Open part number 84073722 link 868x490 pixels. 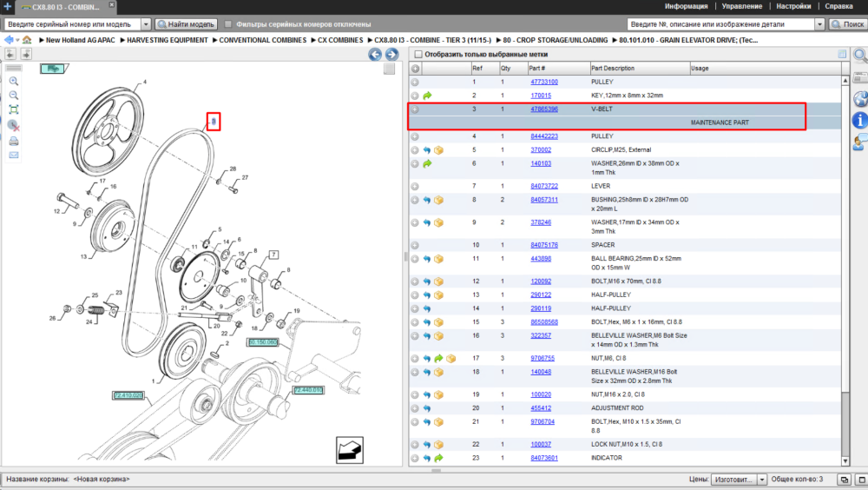(544, 186)
